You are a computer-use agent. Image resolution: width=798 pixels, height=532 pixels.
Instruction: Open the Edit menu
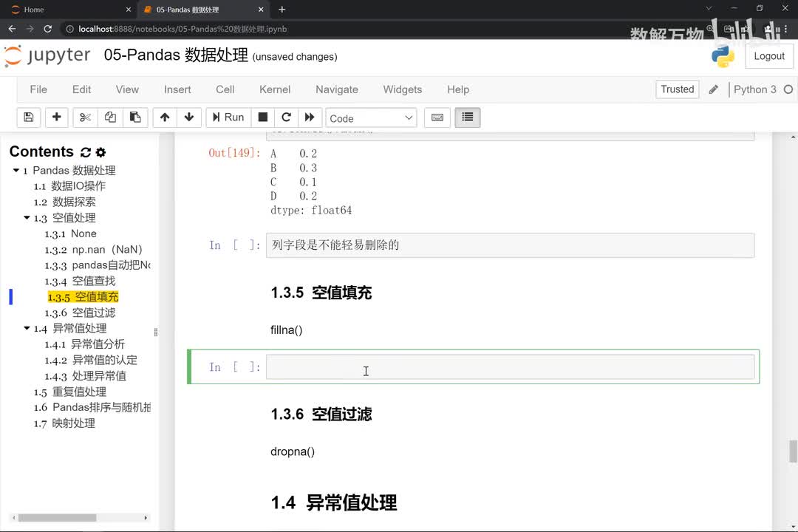click(x=81, y=89)
